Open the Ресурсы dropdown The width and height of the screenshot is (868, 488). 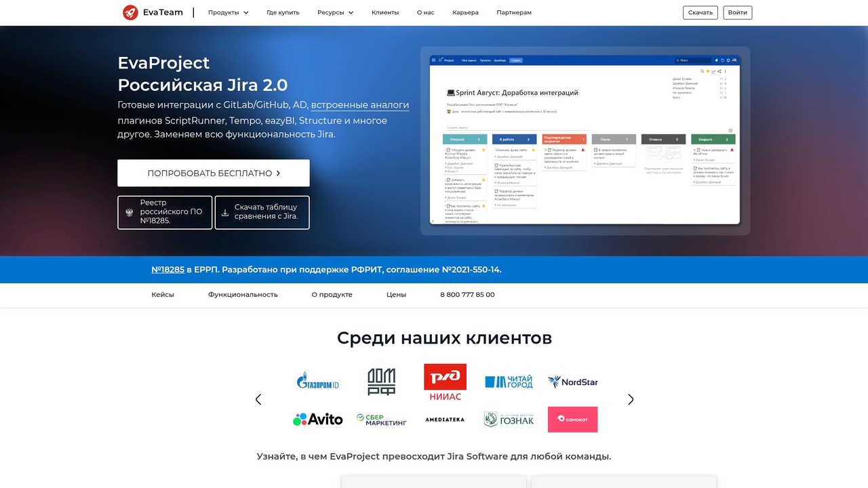(x=335, y=12)
